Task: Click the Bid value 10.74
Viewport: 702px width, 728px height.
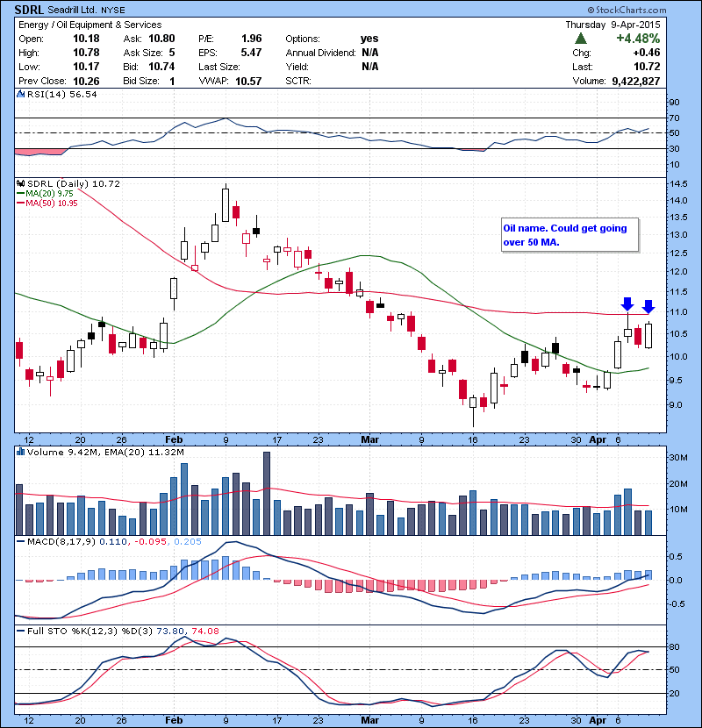Action: (x=161, y=67)
